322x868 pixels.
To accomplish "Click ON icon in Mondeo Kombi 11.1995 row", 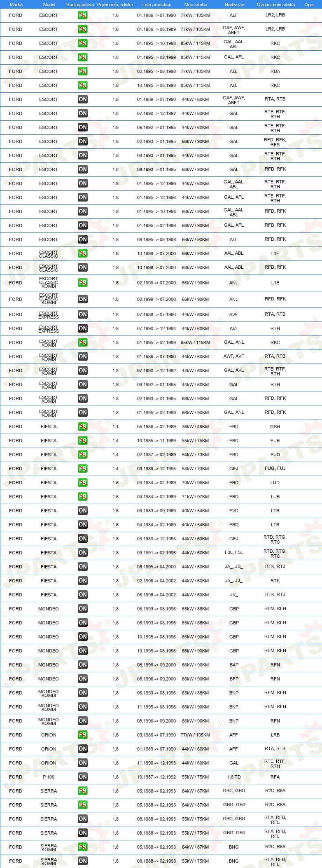I will click(82, 707).
